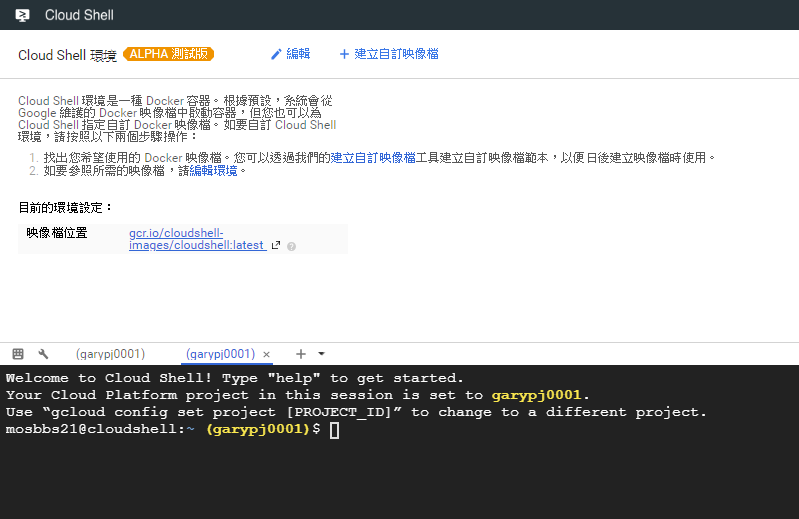Open terminal settings wrench icon

(x=43, y=354)
